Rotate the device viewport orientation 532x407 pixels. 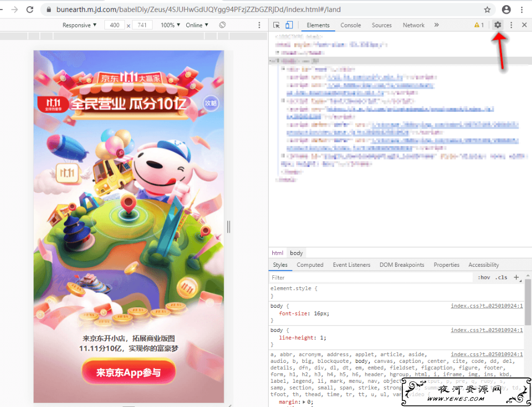(x=222, y=25)
